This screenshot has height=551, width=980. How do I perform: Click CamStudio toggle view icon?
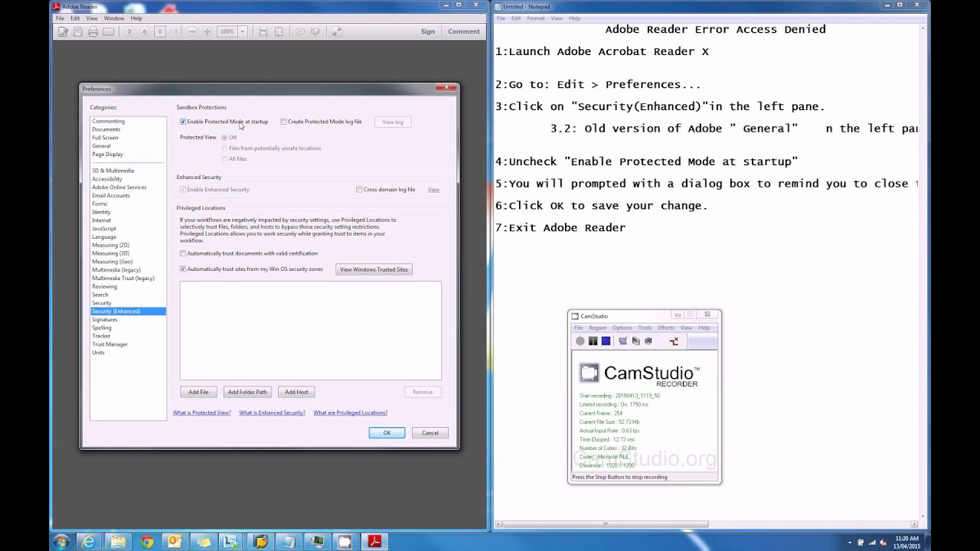pos(622,341)
